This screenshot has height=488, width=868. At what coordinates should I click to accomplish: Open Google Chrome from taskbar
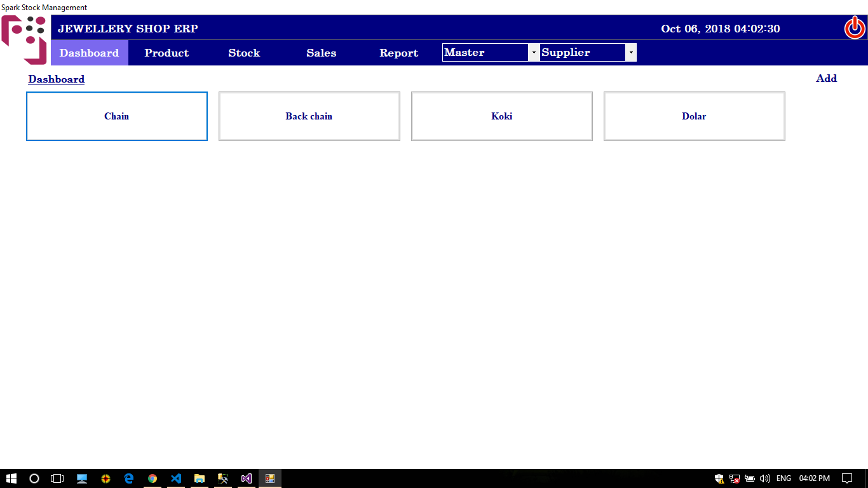coord(153,478)
